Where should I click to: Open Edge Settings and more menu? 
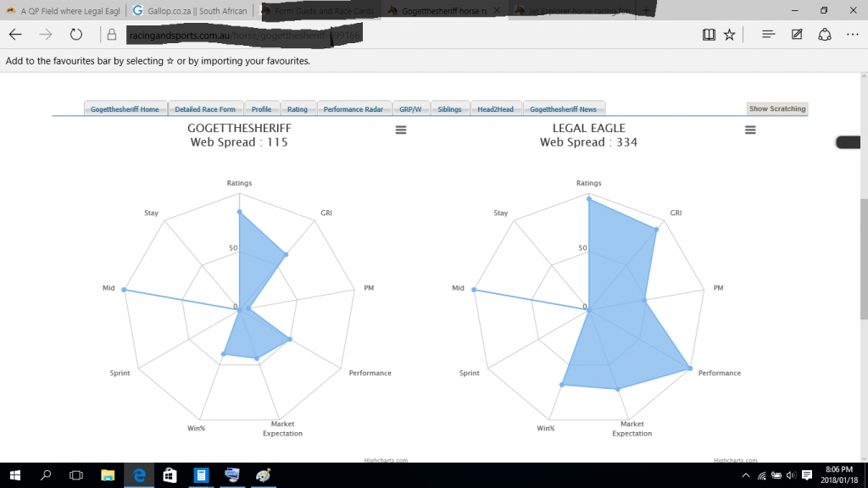852,35
